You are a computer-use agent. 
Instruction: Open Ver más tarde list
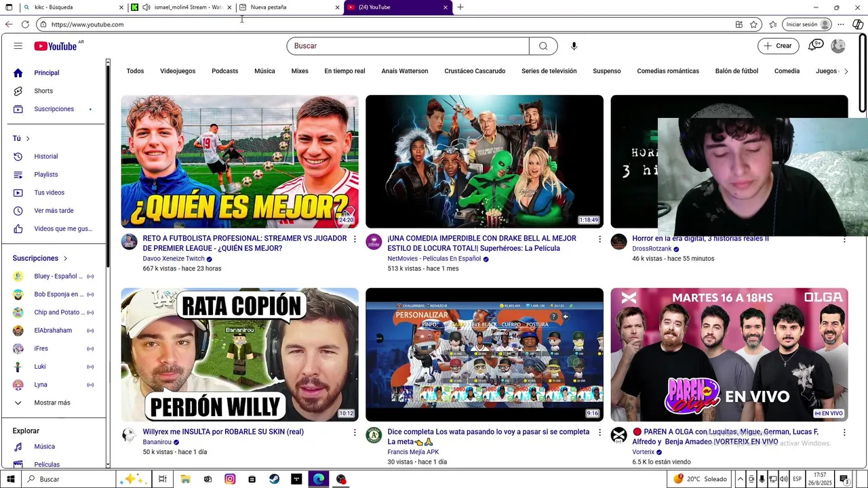pos(53,211)
